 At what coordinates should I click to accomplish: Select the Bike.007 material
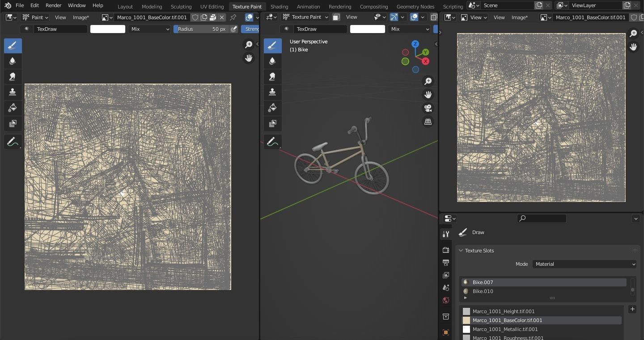tap(544, 282)
